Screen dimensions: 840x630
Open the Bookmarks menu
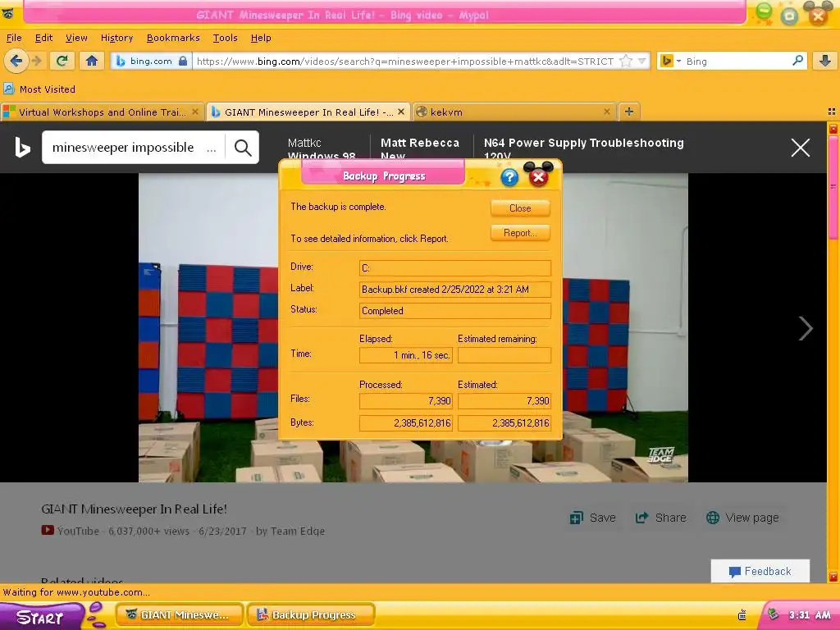click(x=173, y=38)
